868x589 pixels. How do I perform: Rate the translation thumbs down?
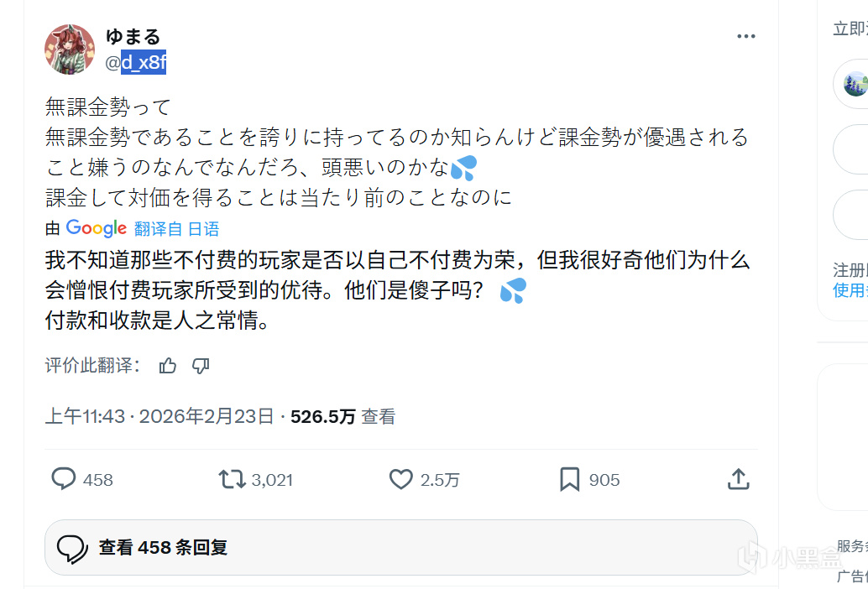200,366
